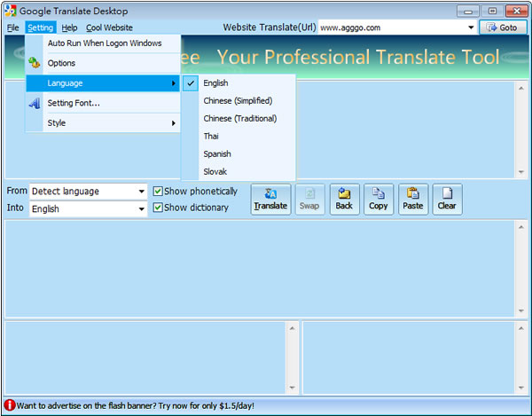This screenshot has width=532, height=416.
Task: Open the Setting Font dialog entry
Action: [x=103, y=103]
